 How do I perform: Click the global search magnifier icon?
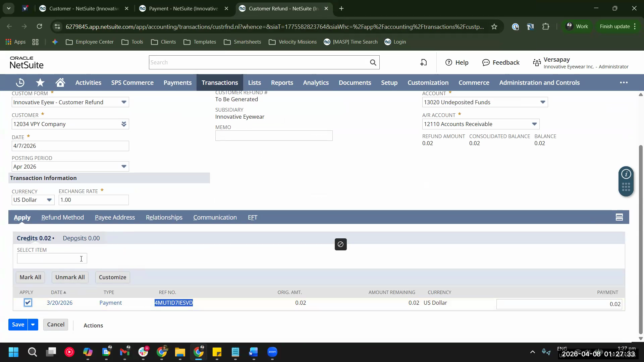click(x=373, y=62)
